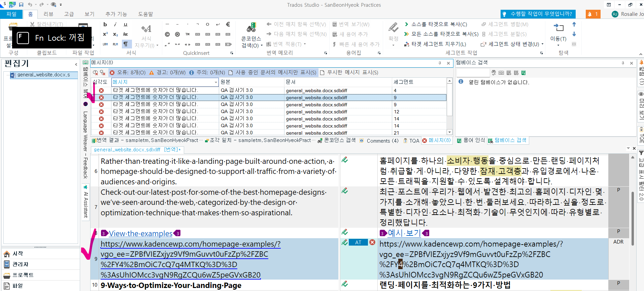Insert degree symbol from QuickInsert
This screenshot has width=644, height=291.
[x=208, y=24]
